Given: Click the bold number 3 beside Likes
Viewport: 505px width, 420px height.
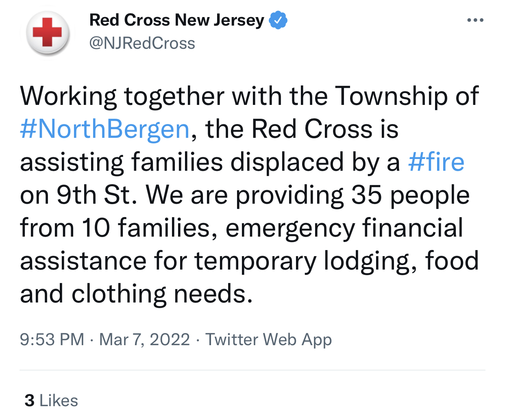Looking at the screenshot, I should pos(29,400).
